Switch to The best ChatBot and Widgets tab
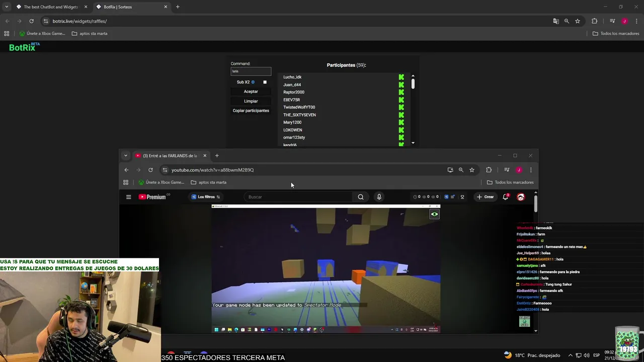 pyautogui.click(x=51, y=7)
